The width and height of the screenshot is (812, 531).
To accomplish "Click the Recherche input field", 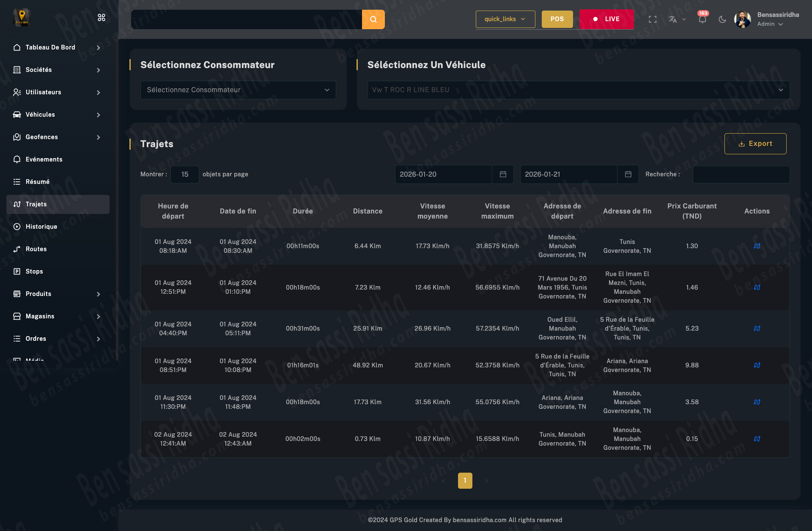I will click(x=741, y=175).
